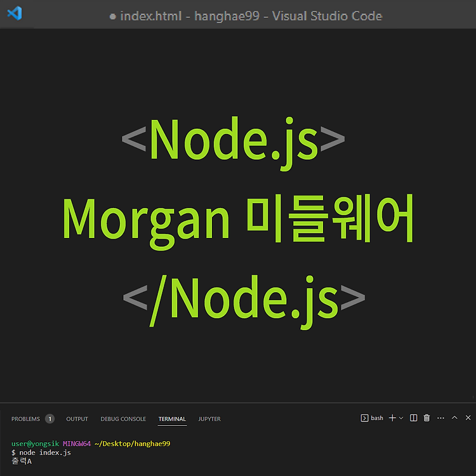Close the terminal panel
The width and height of the screenshot is (476, 476).
coord(468,418)
